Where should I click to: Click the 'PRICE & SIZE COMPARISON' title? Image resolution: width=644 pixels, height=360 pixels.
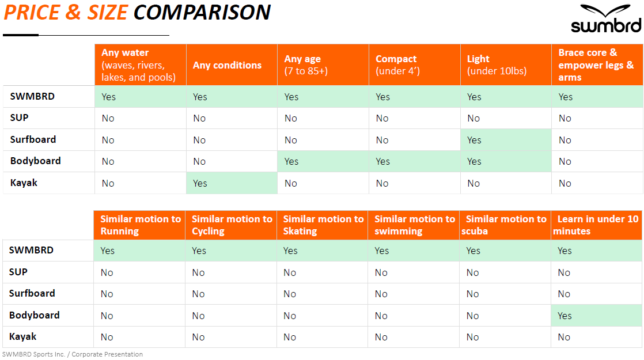click(x=137, y=12)
